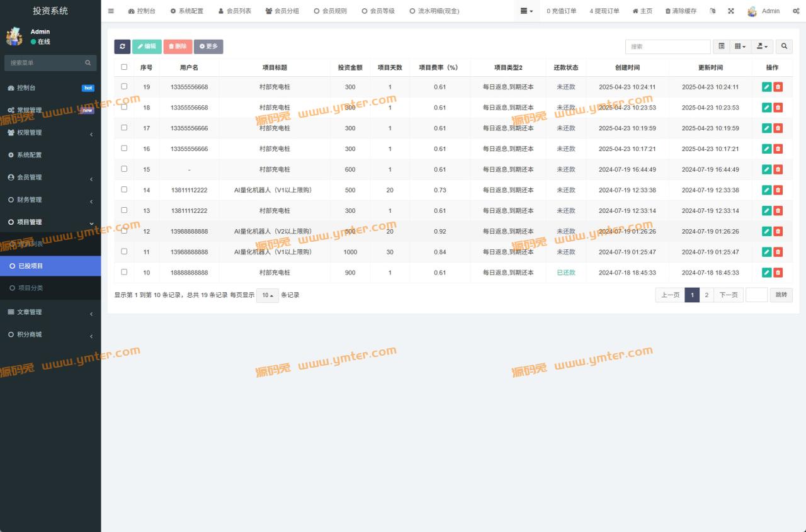
Task: Click the delete icon for row 16
Action: 778,149
